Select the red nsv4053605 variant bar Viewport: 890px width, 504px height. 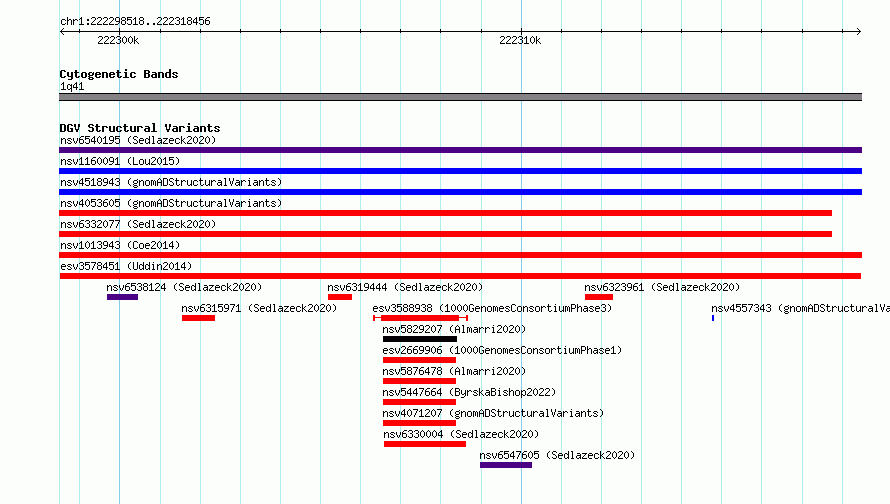[x=446, y=213]
